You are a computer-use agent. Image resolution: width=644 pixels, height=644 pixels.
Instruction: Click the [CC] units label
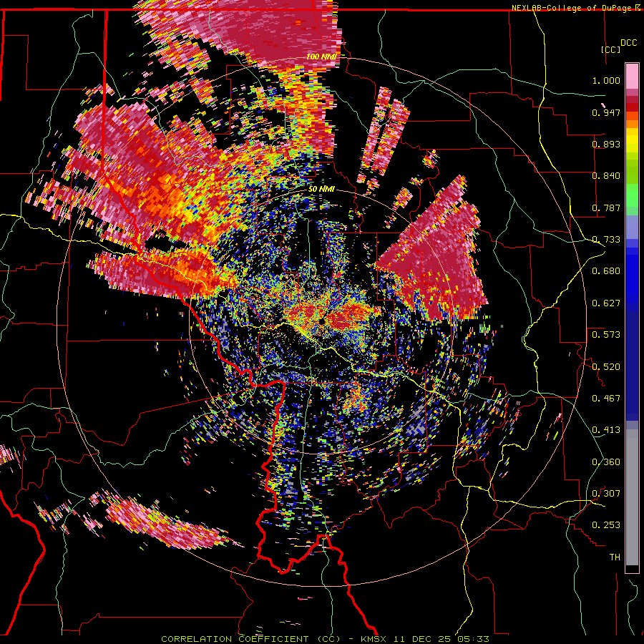[610, 49]
